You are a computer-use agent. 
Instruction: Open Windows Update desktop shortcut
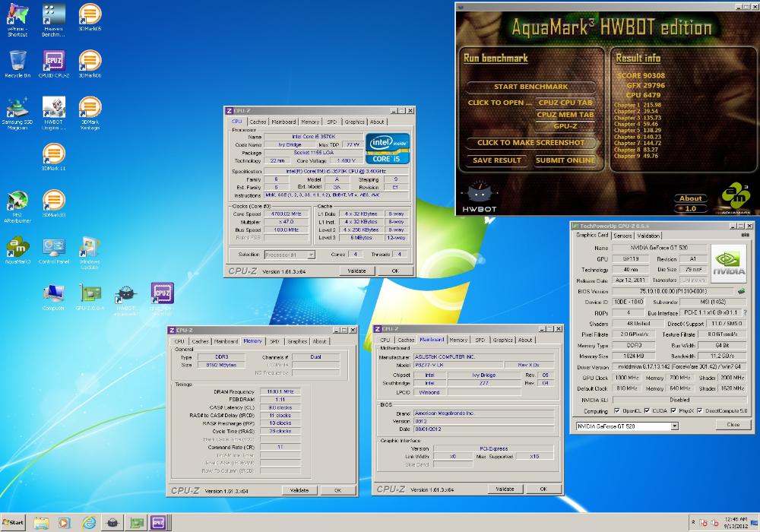[x=90, y=252]
